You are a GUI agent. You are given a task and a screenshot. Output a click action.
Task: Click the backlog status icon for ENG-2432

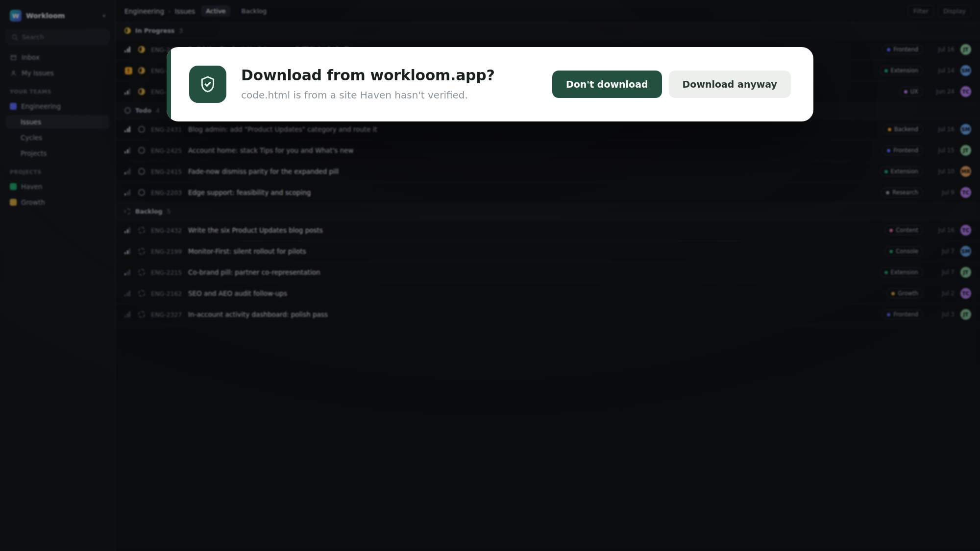coord(142,230)
